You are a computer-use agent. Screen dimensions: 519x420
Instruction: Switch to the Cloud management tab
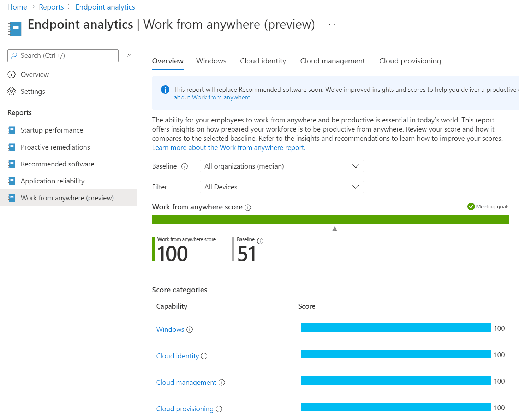tap(332, 61)
